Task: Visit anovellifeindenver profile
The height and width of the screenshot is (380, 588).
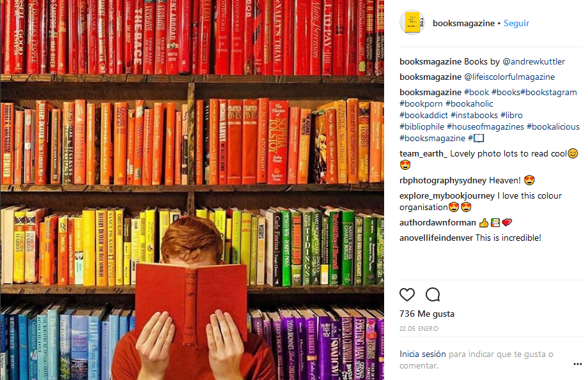Action: pos(436,238)
